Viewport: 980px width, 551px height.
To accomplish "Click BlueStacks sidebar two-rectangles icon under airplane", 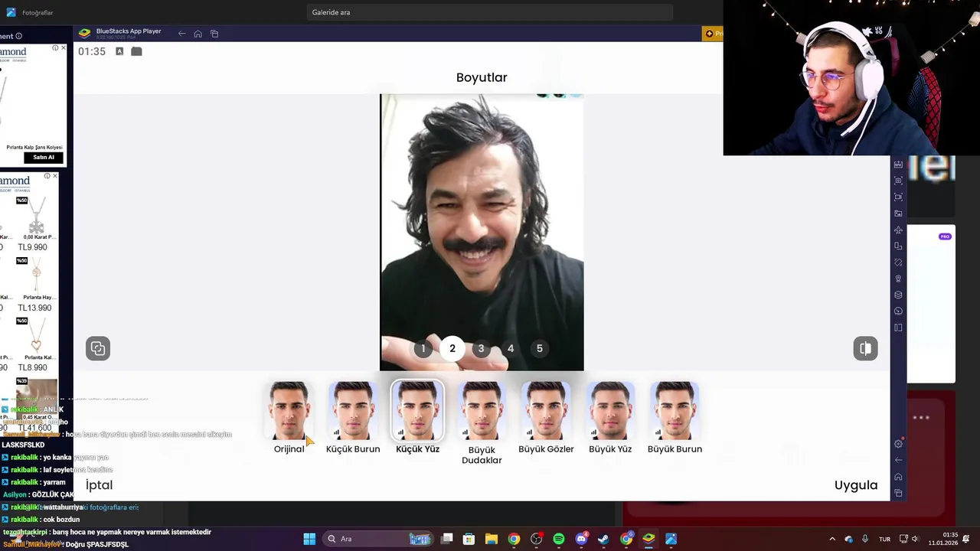I will click(x=898, y=246).
